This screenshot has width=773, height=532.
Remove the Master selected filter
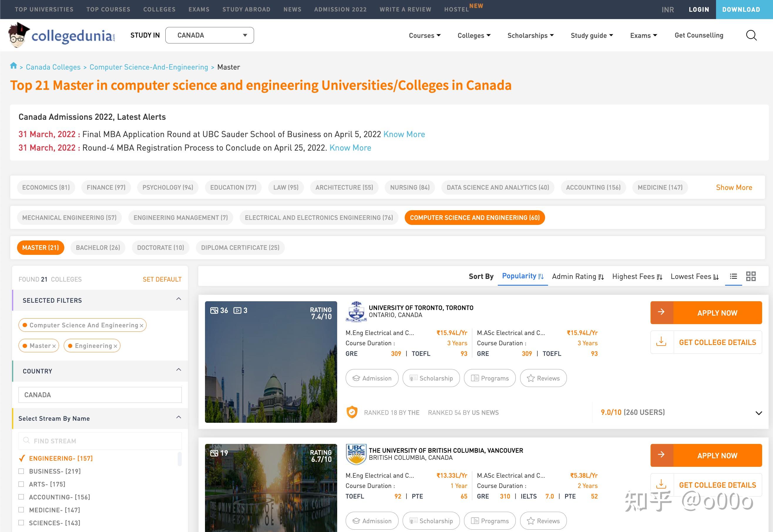click(54, 346)
